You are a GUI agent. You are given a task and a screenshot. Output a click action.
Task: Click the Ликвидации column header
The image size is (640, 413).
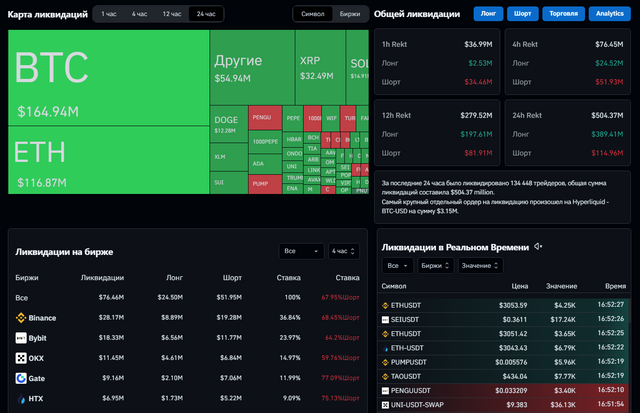(102, 278)
